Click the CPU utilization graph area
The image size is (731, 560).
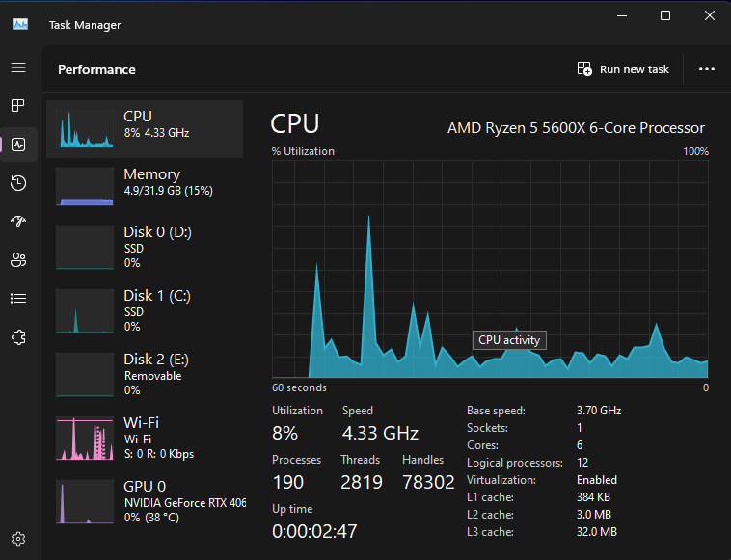(x=490, y=269)
